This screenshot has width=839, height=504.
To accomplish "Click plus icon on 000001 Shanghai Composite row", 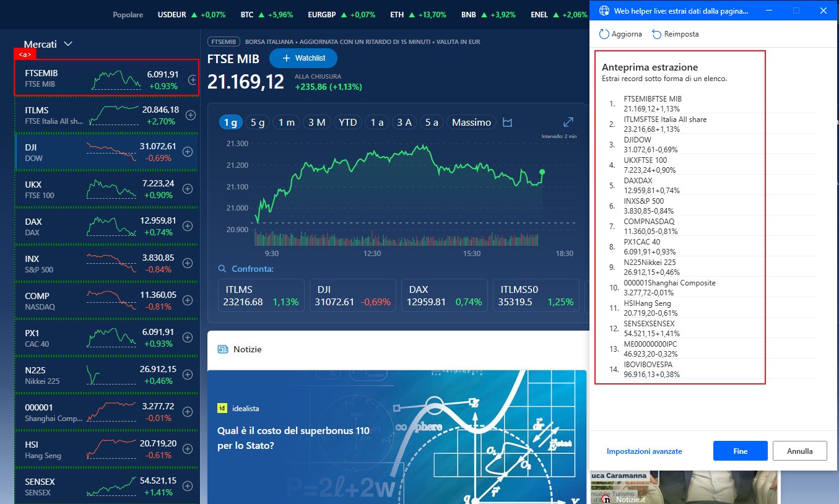I will pos(188,412).
